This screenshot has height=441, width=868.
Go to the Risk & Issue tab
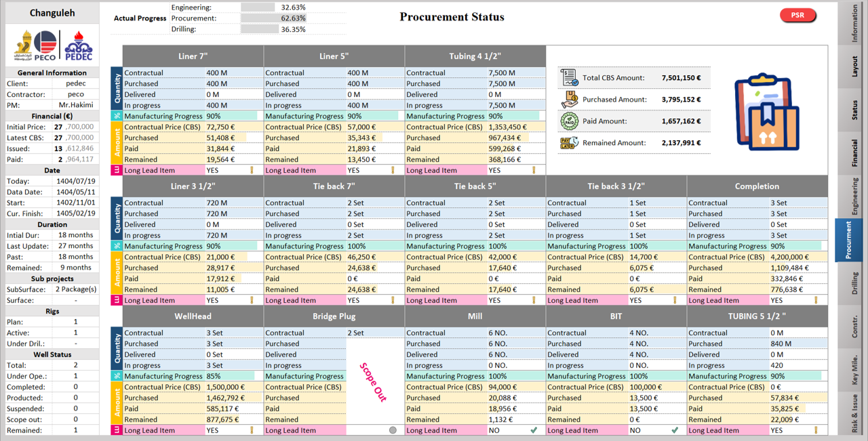pos(854,413)
